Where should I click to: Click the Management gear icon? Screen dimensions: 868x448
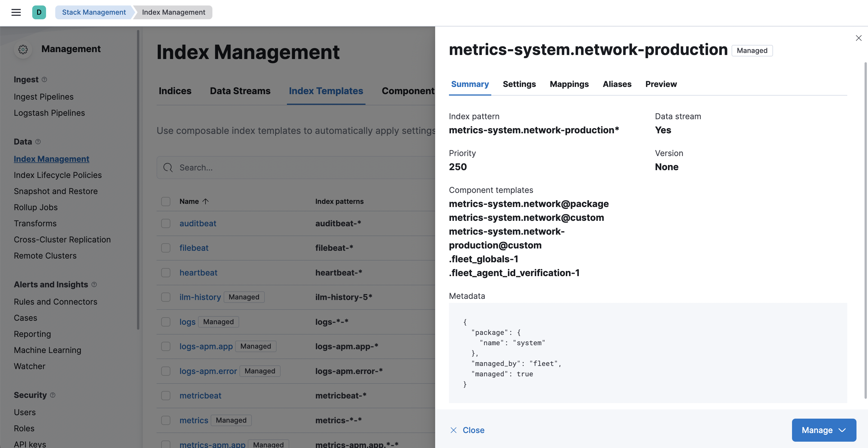click(23, 50)
